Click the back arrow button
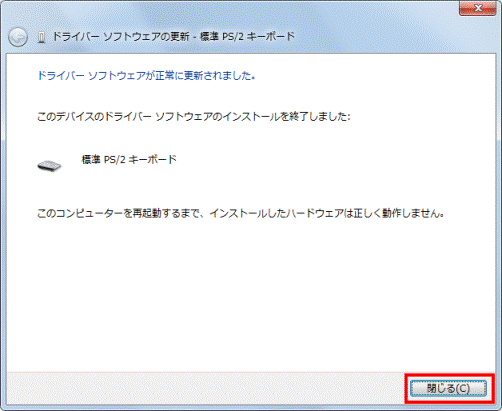This screenshot has width=502, height=411. coord(18,37)
